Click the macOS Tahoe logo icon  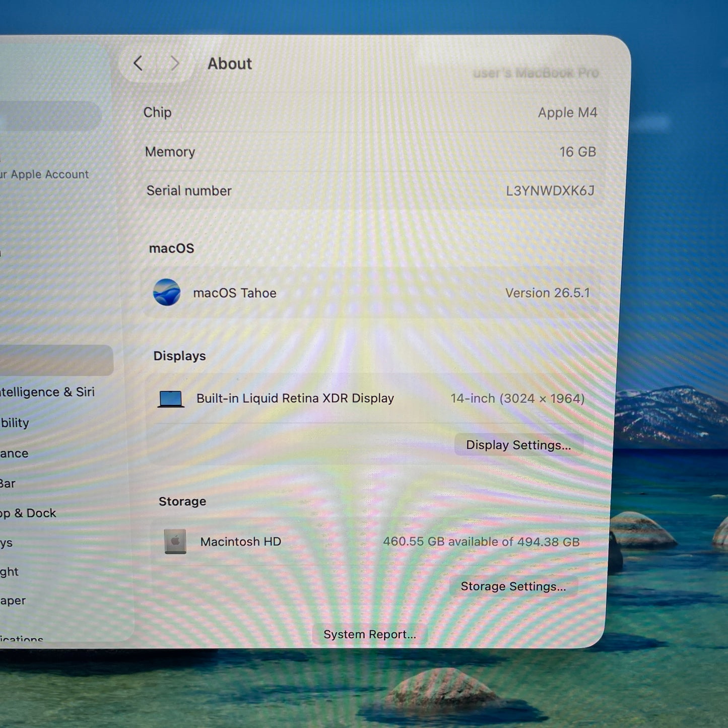[167, 292]
